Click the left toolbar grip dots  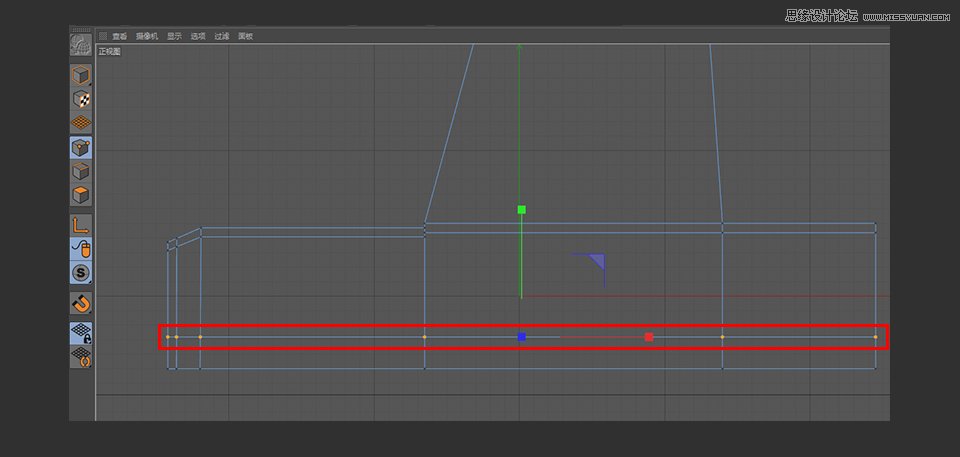(x=81, y=30)
